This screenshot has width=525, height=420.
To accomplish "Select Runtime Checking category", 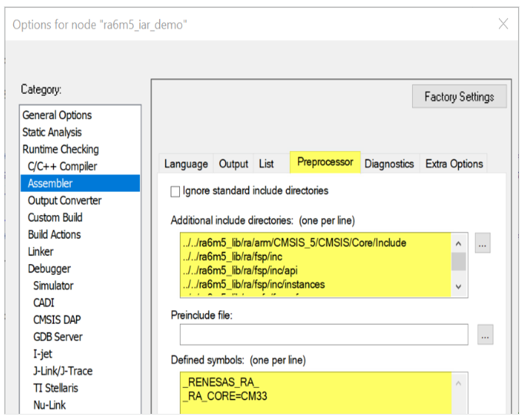I will coord(61,150).
